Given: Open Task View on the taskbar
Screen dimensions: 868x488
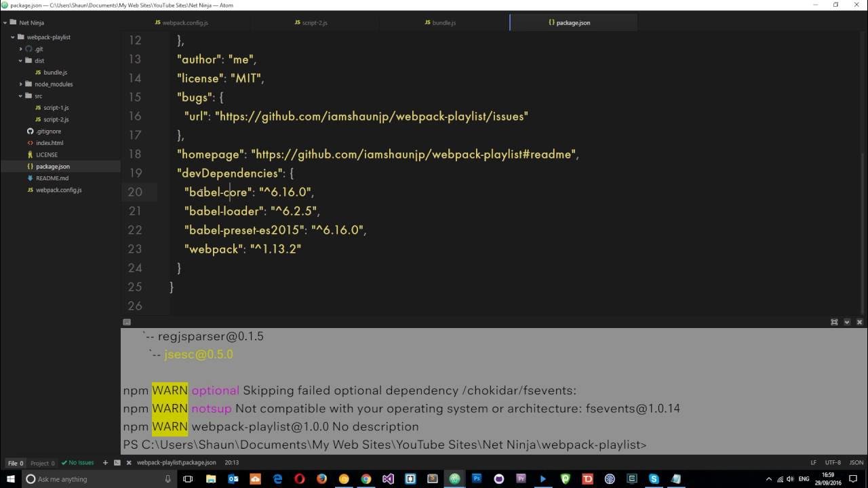Looking at the screenshot, I should 188,479.
